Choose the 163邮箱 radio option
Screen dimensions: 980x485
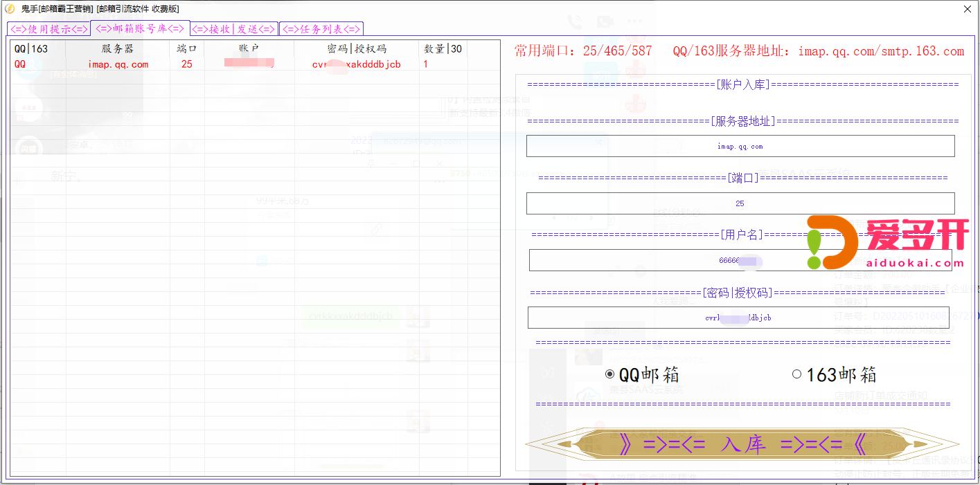796,374
